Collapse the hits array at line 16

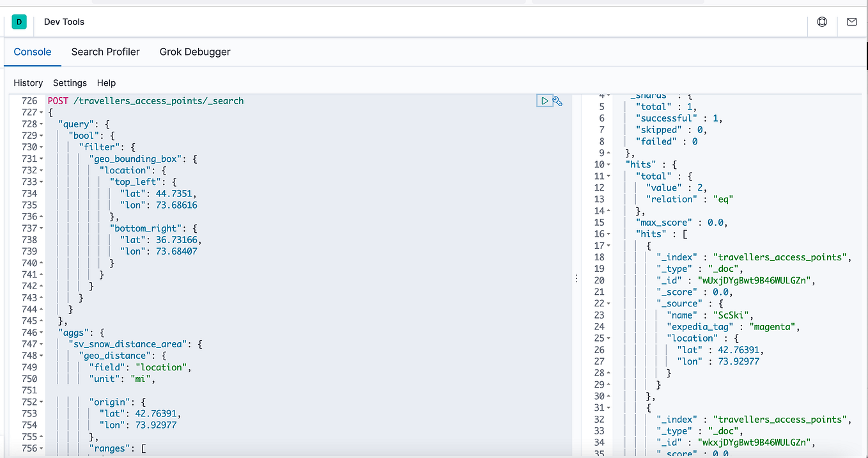coord(608,233)
